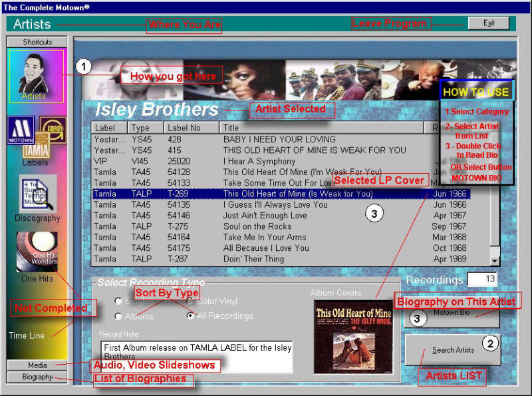The width and height of the screenshot is (532, 396).
Task: Select the highlighted T-269 album row
Action: pos(281,194)
